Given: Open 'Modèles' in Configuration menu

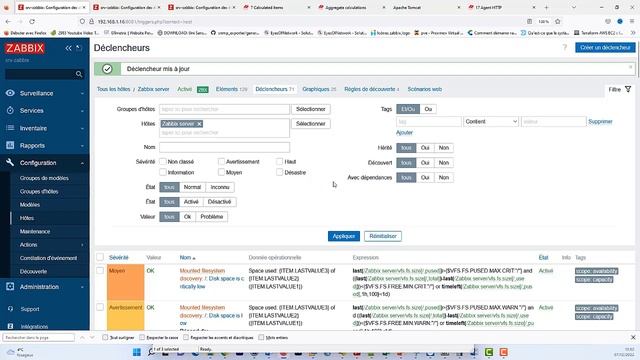Looking at the screenshot, I should tap(30, 204).
